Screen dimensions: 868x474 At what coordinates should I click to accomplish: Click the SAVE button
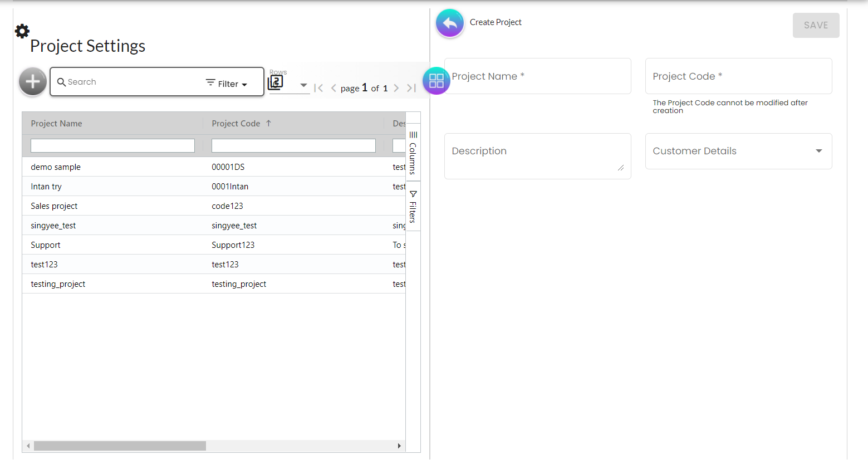(x=816, y=26)
